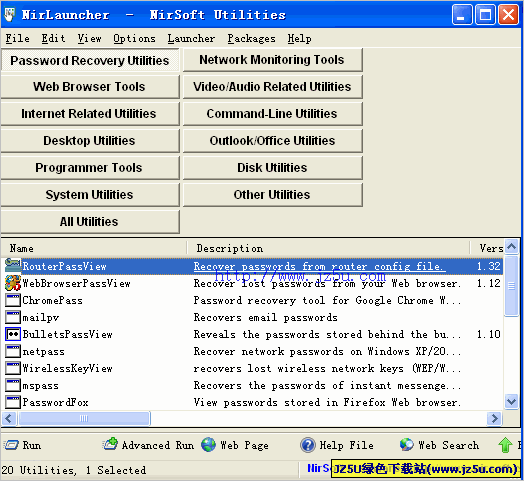Click the RouterPassView router icon
524x481 pixels.
click(13, 266)
